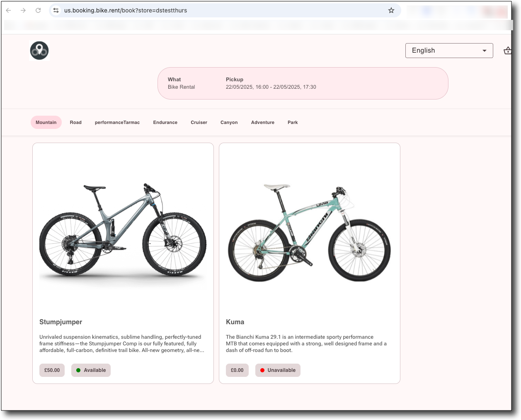Screen dimensions: 521x420
Task: Click the Available status chip
Action: coord(91,370)
